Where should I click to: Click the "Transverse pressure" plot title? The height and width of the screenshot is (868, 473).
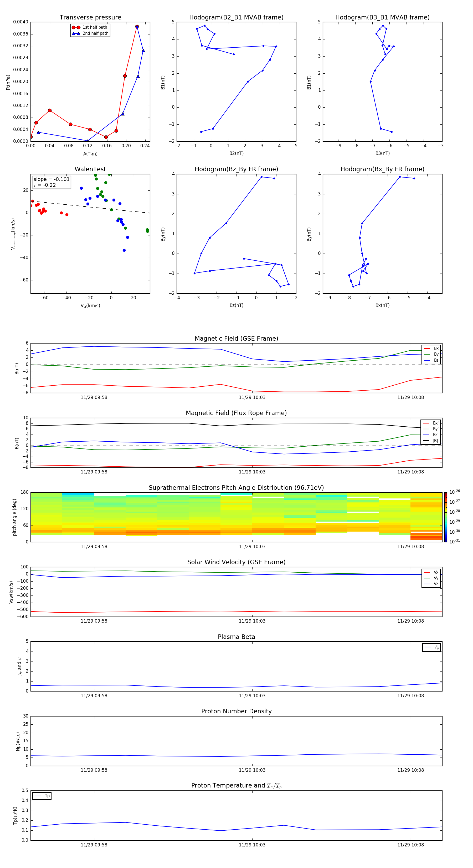[90, 18]
